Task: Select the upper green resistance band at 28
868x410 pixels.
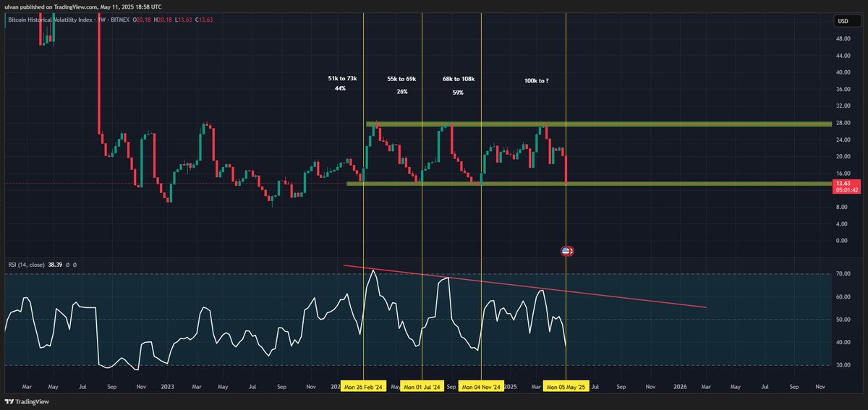Action: pos(598,124)
